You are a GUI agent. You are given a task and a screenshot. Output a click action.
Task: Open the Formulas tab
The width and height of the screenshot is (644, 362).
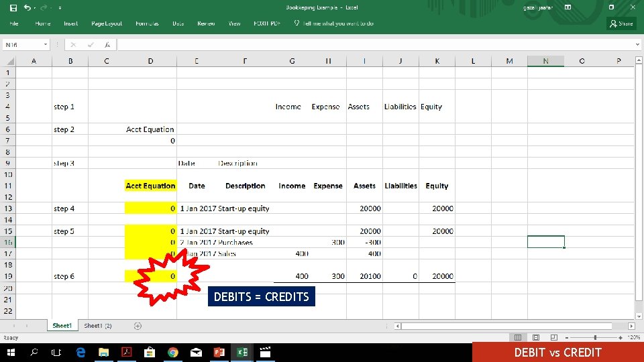pyautogui.click(x=147, y=23)
